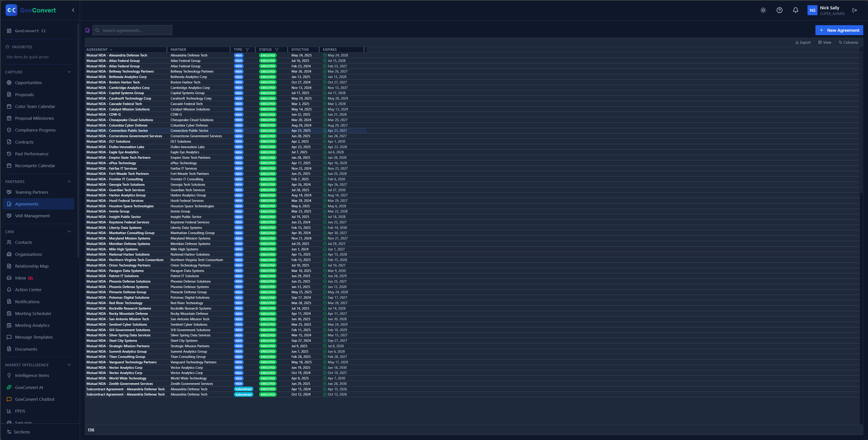Click the agreements edit icon beside search
Viewport: 868px width, 440px height.
tap(88, 30)
